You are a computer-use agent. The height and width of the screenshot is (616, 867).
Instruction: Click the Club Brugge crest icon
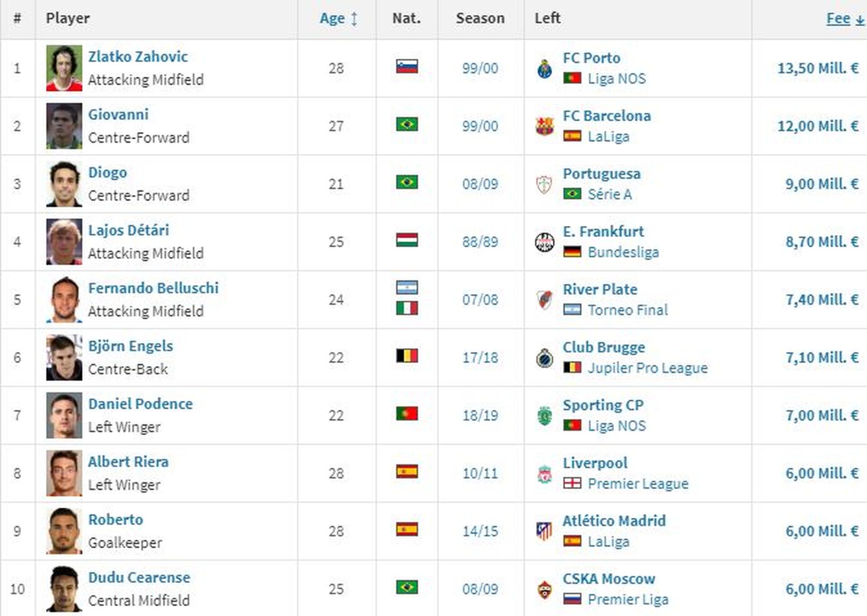(545, 358)
